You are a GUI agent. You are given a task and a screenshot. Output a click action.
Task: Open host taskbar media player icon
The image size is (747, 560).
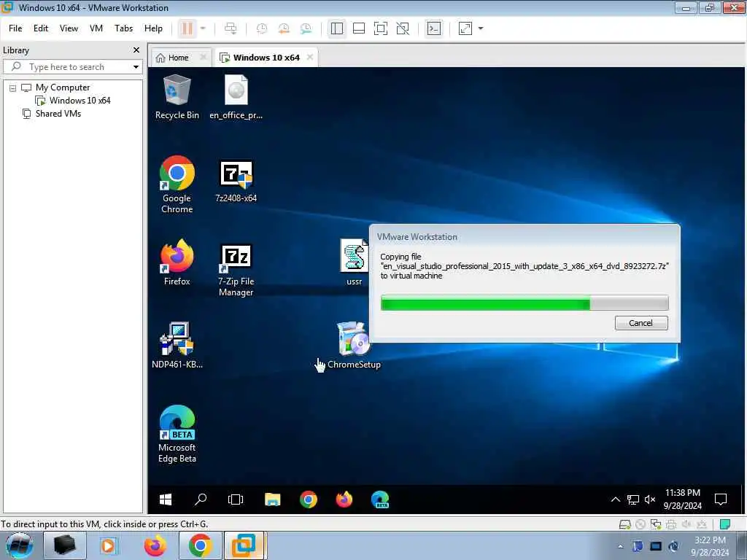[x=108, y=545]
